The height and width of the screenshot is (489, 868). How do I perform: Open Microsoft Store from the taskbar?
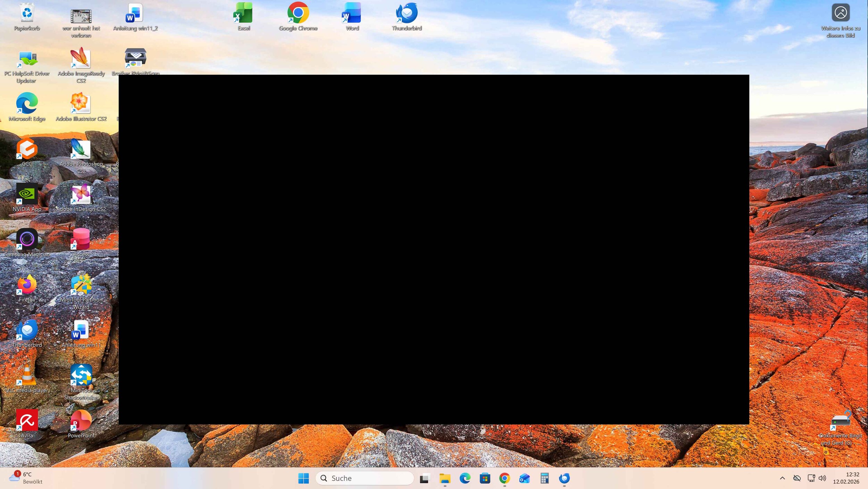[x=485, y=479]
